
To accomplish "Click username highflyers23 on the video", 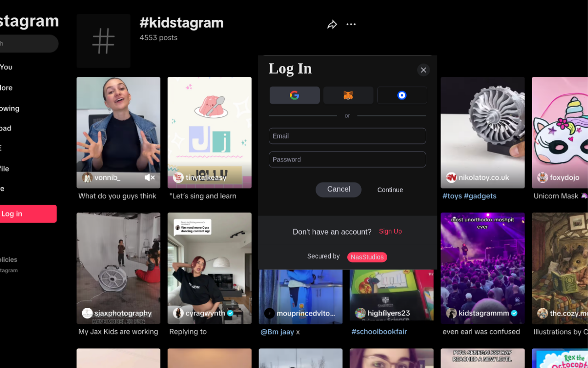I will 389,313.
